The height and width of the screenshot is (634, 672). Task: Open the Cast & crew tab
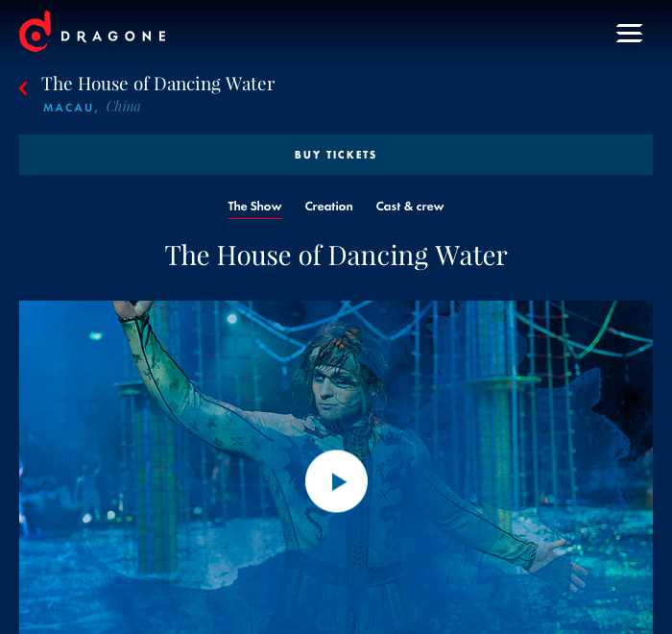click(x=410, y=207)
